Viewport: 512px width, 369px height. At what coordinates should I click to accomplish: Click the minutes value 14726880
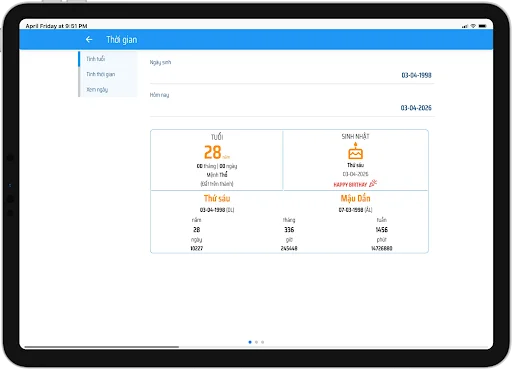(382, 248)
